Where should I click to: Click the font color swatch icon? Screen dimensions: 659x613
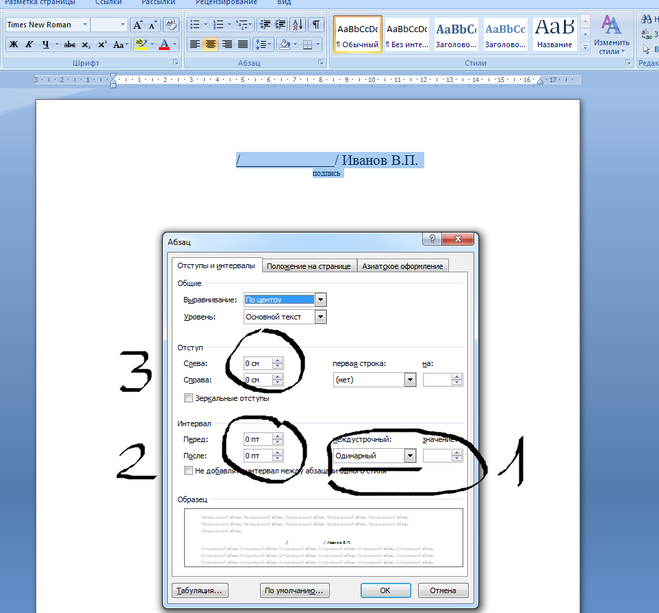(x=164, y=45)
